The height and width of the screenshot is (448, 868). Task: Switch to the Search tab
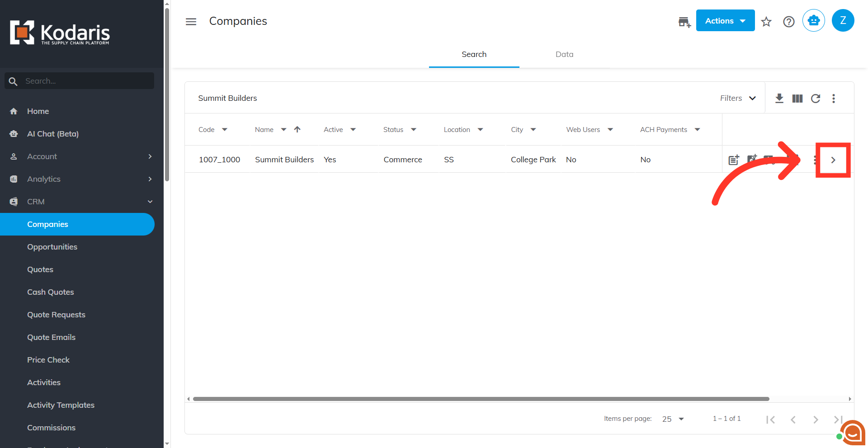coord(474,54)
